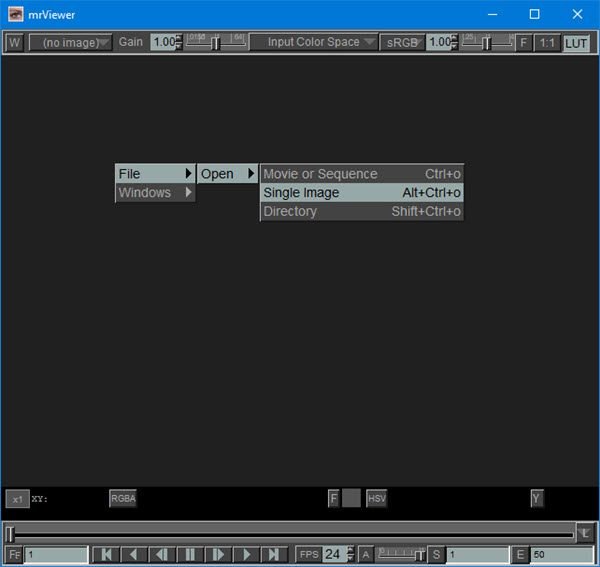Click the color swatch beside HSV
The image size is (600, 567).
tap(351, 498)
